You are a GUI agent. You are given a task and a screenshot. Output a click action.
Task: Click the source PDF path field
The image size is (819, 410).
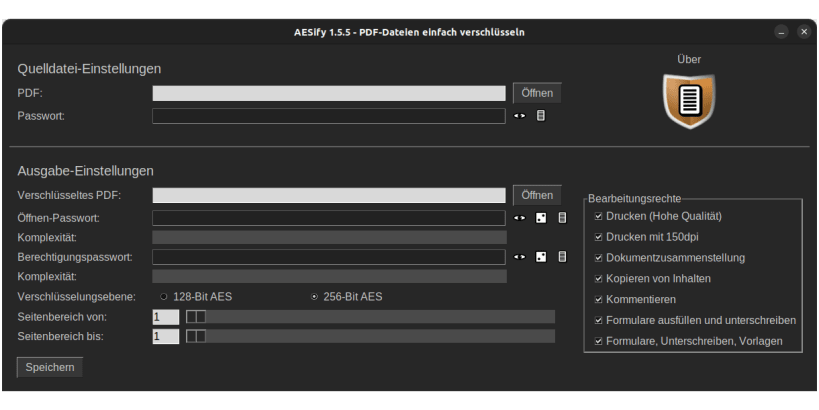[x=329, y=93]
